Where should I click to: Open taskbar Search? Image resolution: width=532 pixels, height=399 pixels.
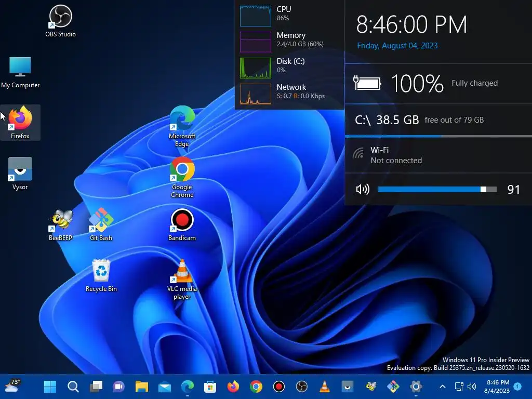pyautogui.click(x=73, y=387)
